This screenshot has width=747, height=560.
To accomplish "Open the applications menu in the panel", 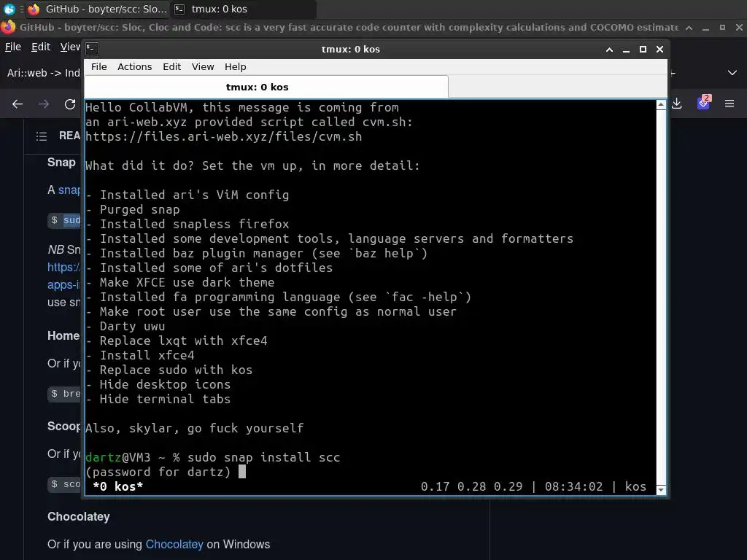I will [x=9, y=9].
